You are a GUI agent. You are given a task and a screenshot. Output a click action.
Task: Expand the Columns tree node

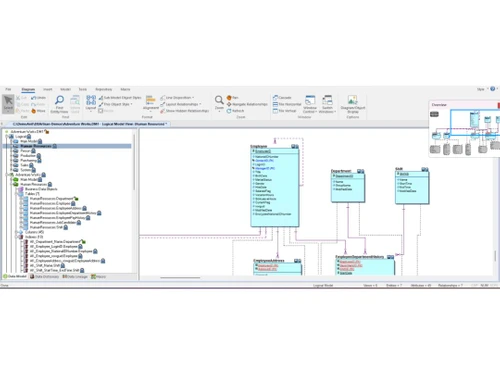(x=16, y=232)
